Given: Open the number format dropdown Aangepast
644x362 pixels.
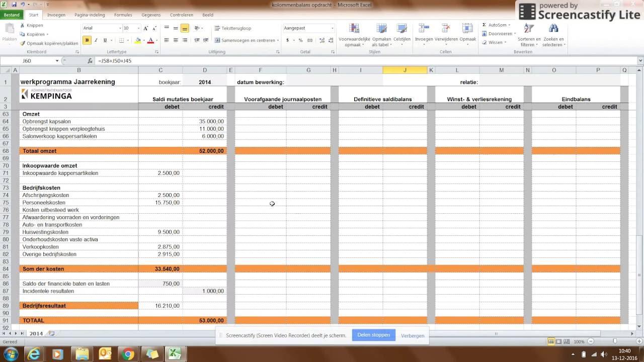Looking at the screenshot, I should tap(333, 28).
